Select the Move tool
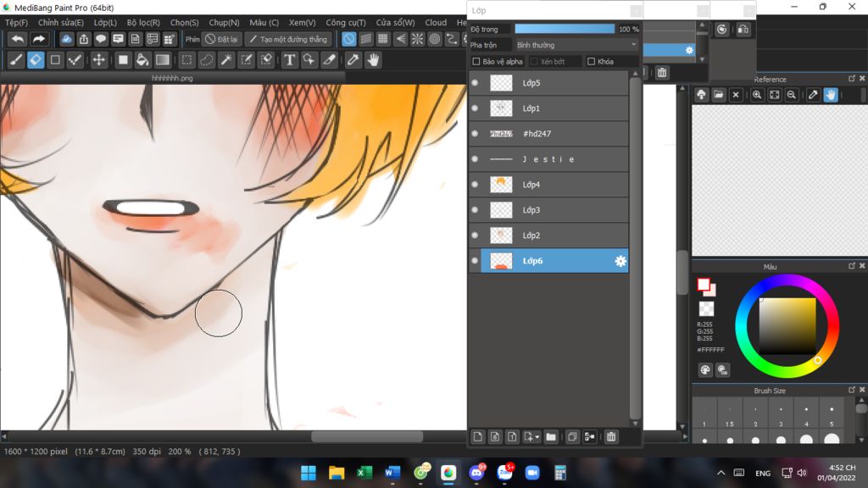Screen dimensions: 868x488 [x=98, y=60]
